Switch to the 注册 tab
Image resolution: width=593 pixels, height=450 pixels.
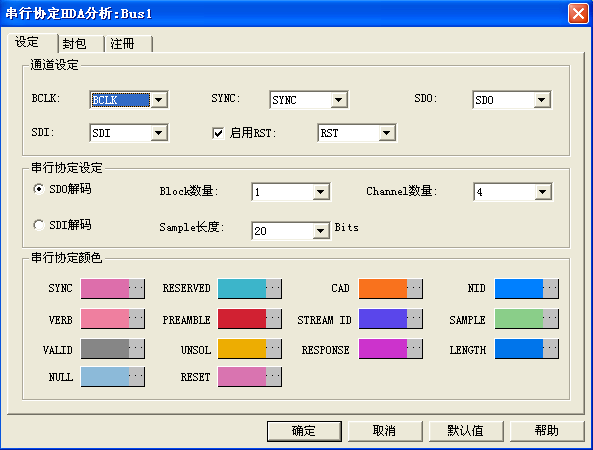[x=128, y=43]
